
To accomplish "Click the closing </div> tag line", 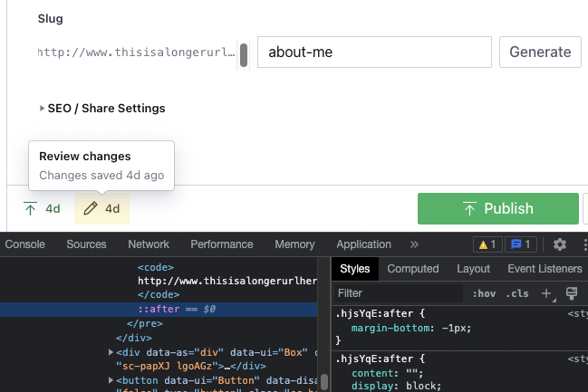I will coord(134,338).
